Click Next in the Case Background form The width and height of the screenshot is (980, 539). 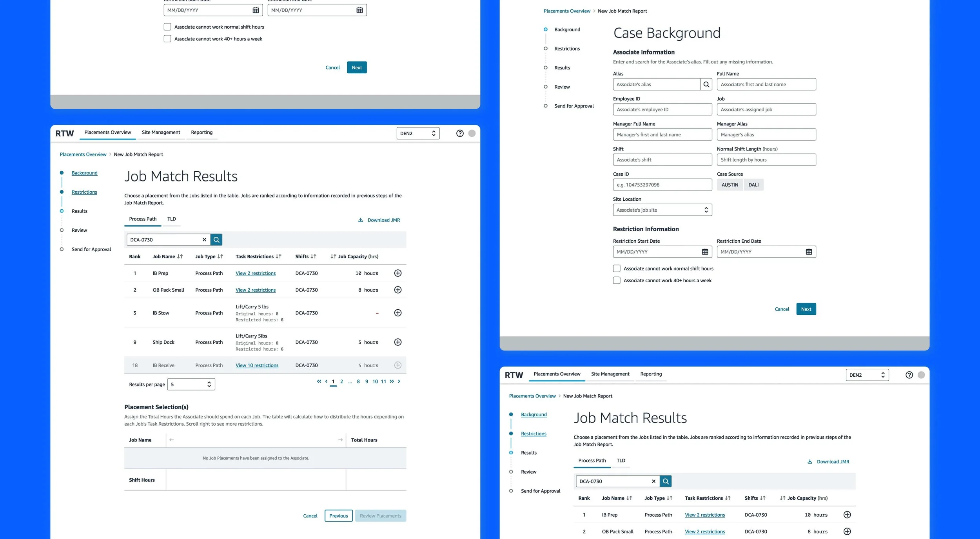coord(806,309)
